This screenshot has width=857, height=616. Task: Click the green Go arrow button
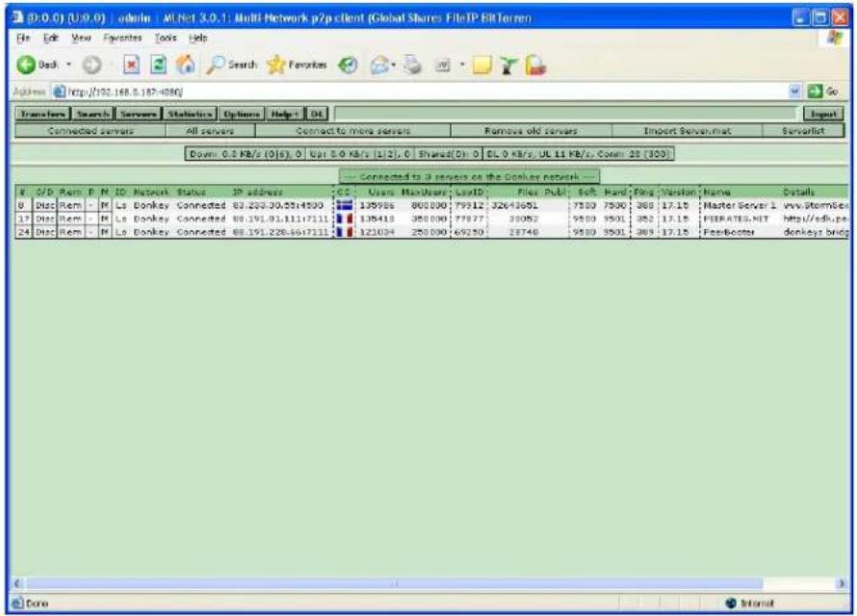815,91
